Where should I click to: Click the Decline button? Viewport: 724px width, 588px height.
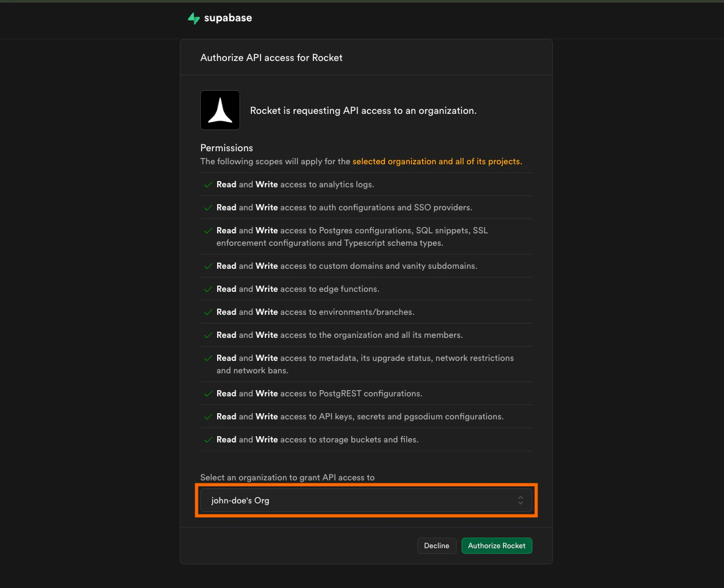click(x=437, y=546)
